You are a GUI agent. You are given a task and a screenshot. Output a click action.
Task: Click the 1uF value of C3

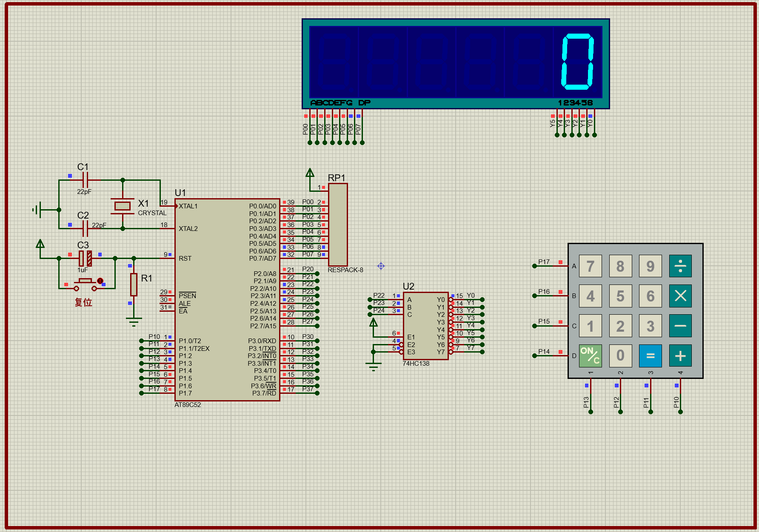83,270
